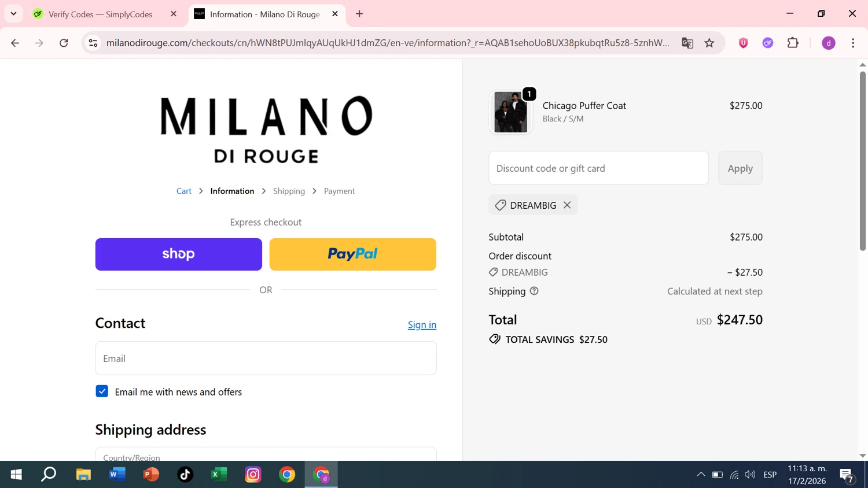The image size is (868, 488).
Task: Open the Country/Region dropdown
Action: coord(266,454)
